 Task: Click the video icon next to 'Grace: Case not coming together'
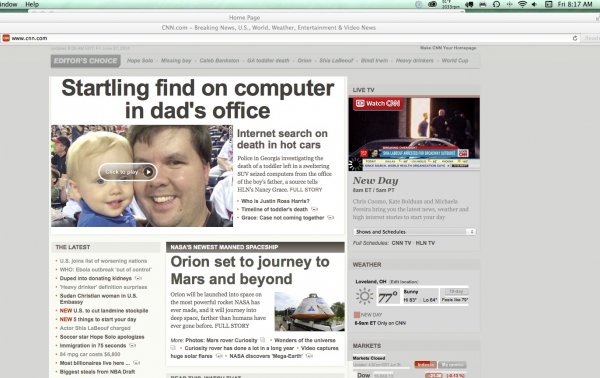(330, 218)
